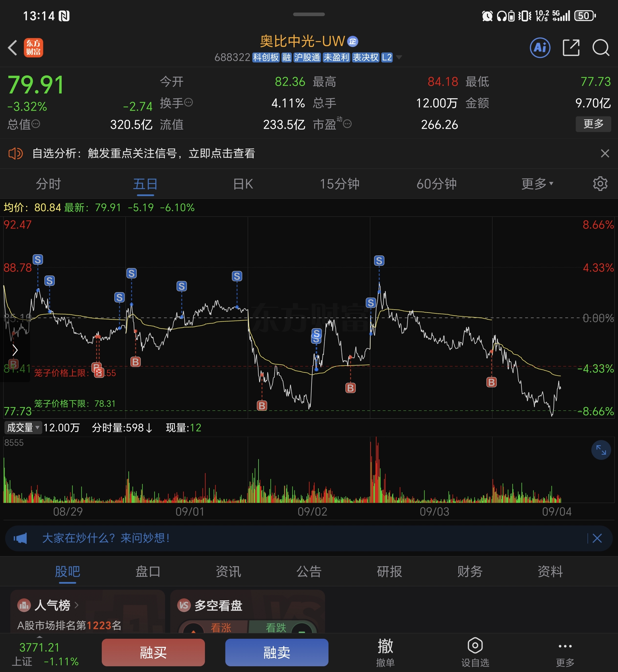Open the 人气榜 ranking card
618x672 pixels.
[x=88, y=612]
